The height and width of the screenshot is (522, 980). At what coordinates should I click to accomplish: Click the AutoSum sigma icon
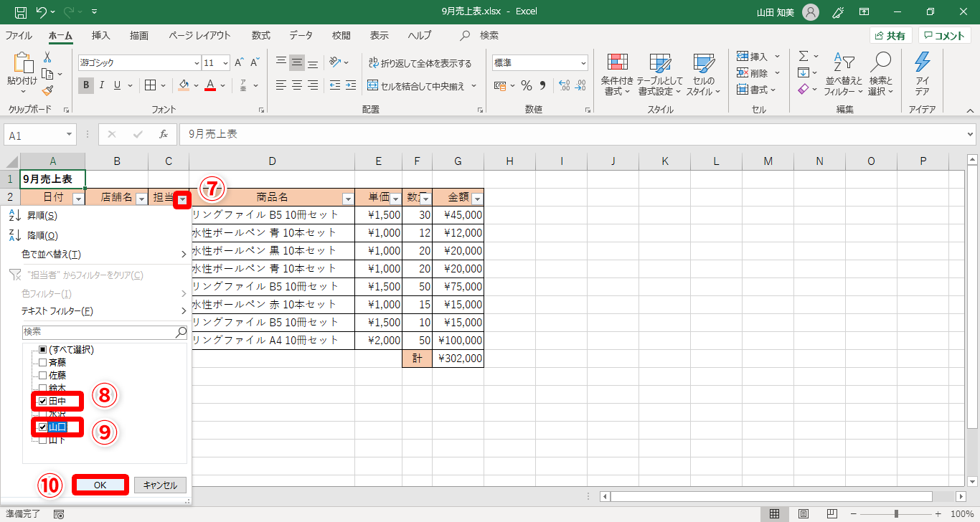click(804, 56)
